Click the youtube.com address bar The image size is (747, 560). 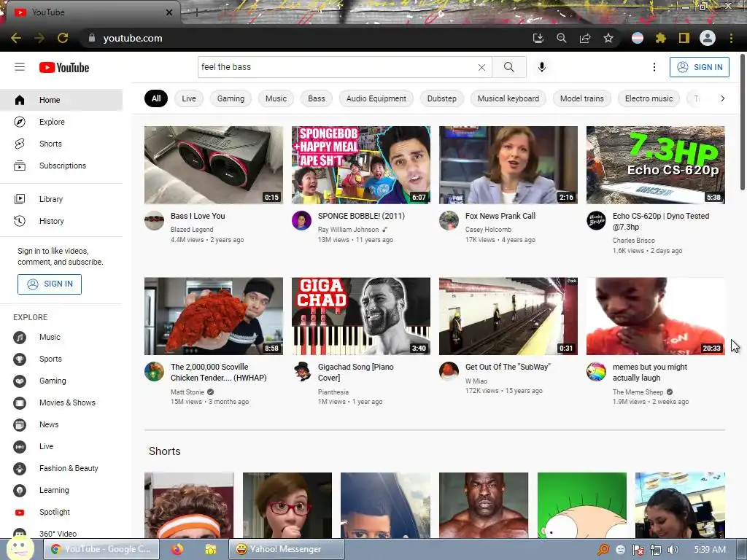pyautogui.click(x=305, y=38)
